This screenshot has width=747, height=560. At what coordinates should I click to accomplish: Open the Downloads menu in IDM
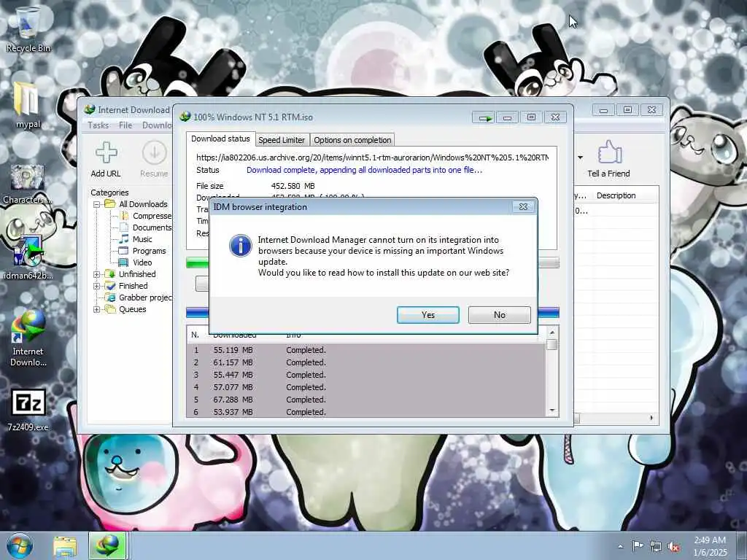tap(157, 125)
